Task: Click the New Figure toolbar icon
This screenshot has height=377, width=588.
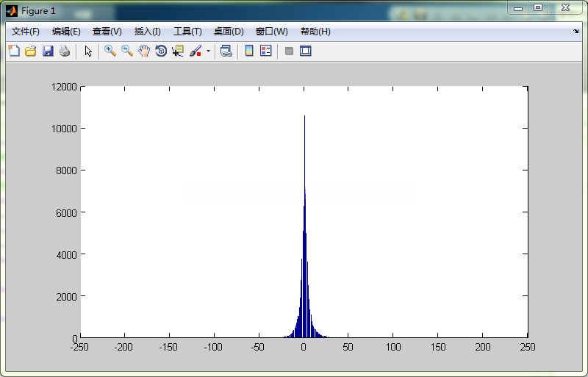Action: point(14,51)
